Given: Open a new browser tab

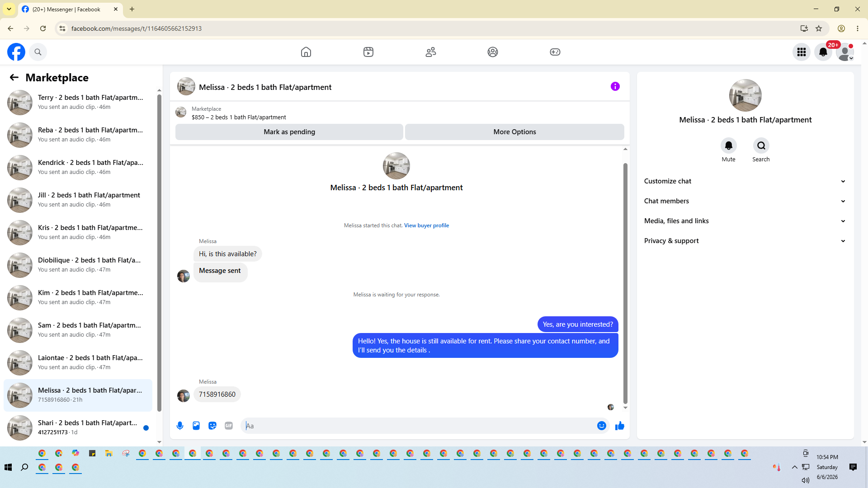Looking at the screenshot, I should 132,9.
